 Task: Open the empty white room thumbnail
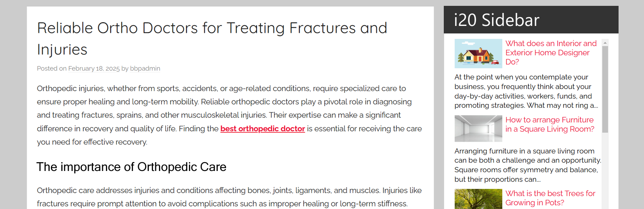pos(478,129)
